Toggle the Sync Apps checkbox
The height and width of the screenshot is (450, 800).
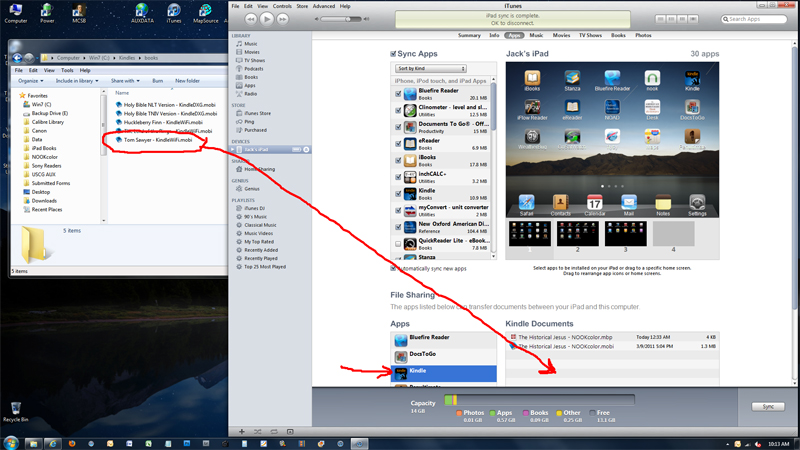[393, 54]
